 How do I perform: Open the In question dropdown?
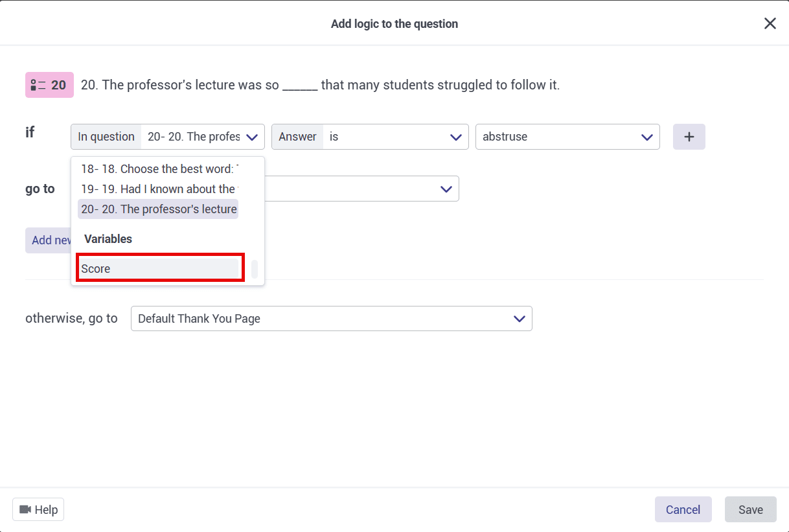[x=168, y=137]
